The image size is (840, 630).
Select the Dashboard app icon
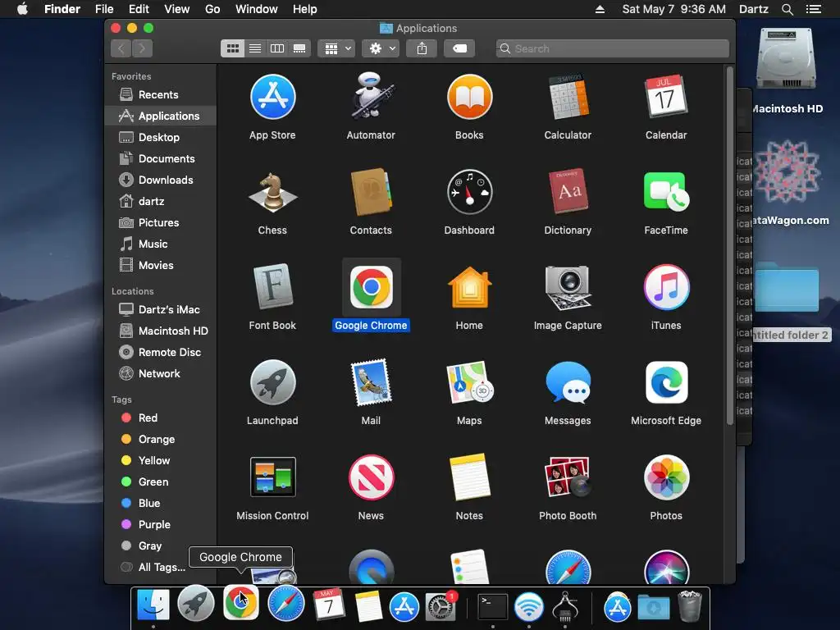(469, 192)
